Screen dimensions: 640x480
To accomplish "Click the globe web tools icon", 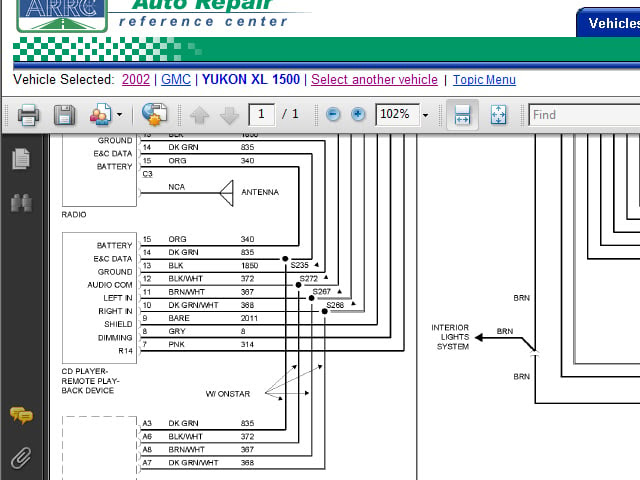I will [155, 114].
